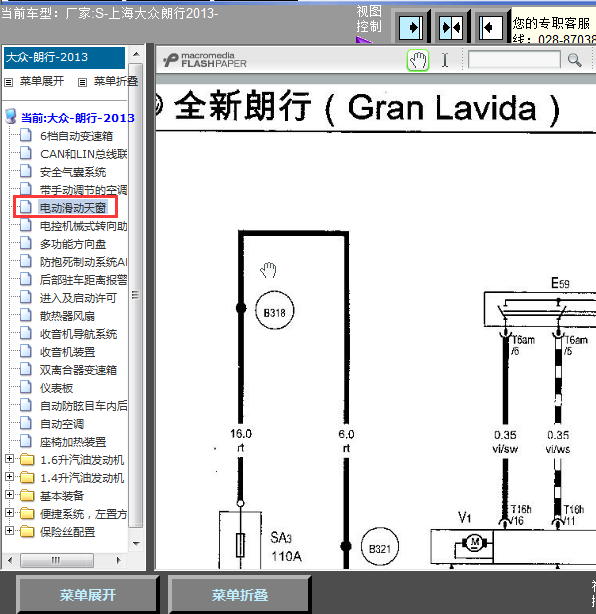Expand the 保险丝配置 folder
Image resolution: width=596 pixels, height=614 pixels.
pos(10,531)
